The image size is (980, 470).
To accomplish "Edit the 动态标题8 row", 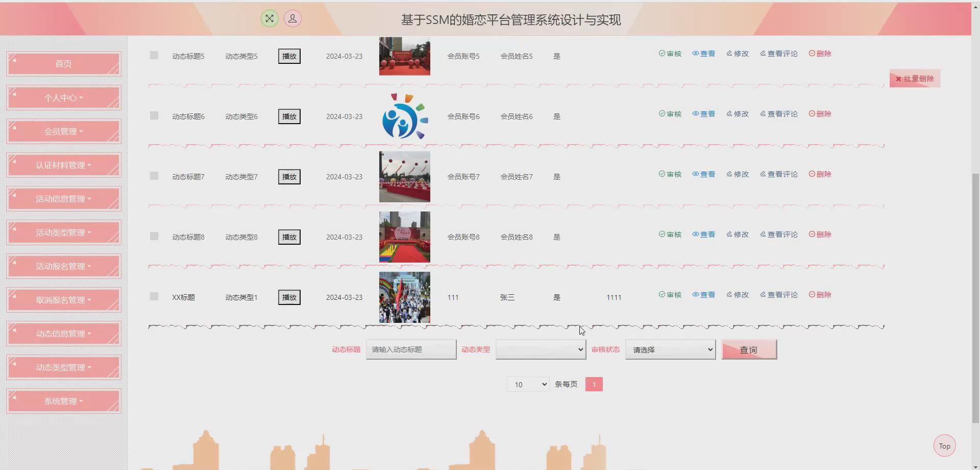I will 738,234.
